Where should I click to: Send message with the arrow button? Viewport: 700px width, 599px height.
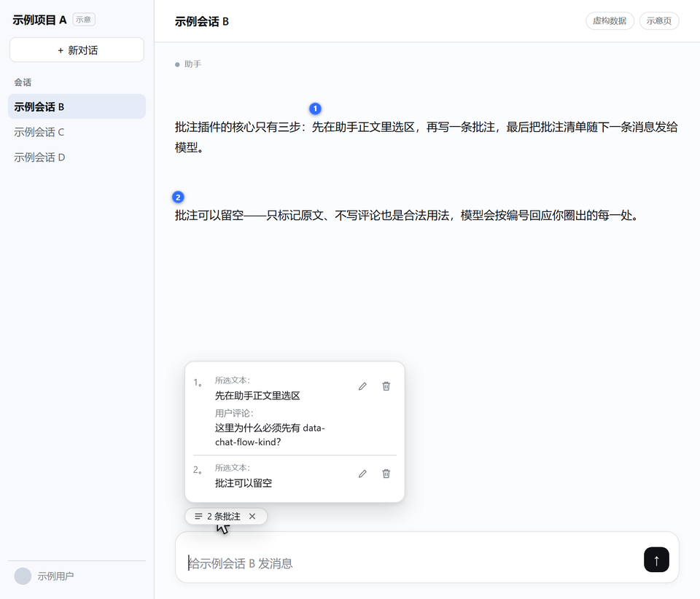pos(656,560)
